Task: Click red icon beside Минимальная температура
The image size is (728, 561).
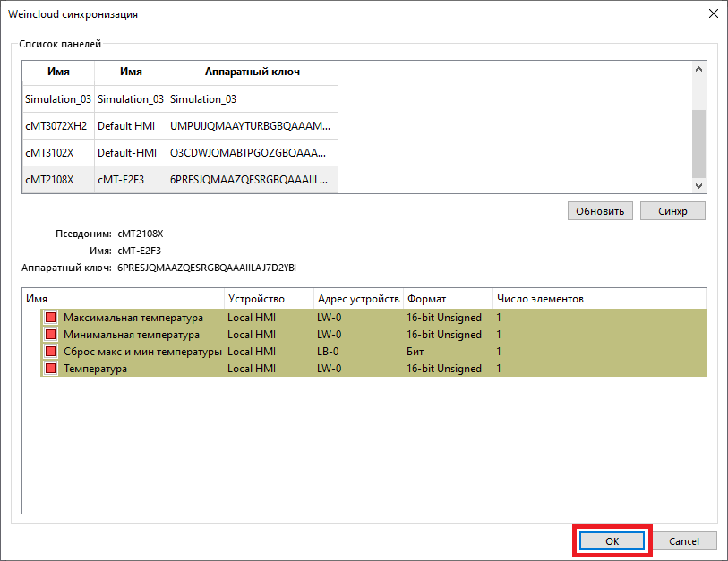Action: 51,335
